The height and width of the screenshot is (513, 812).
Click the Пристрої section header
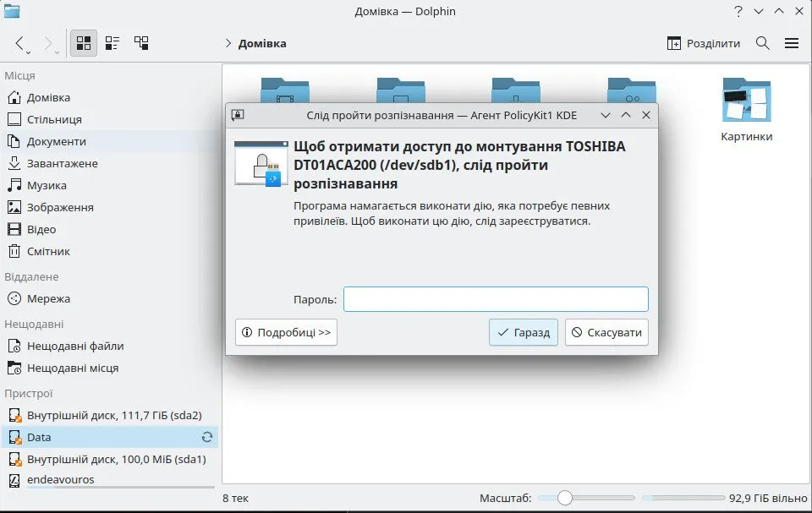click(29, 394)
